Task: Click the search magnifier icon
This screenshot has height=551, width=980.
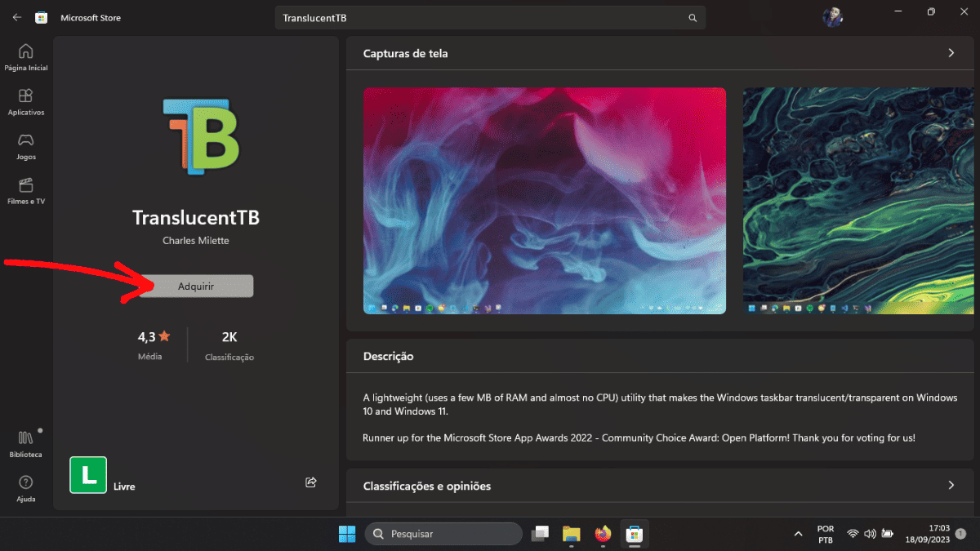Action: click(693, 18)
